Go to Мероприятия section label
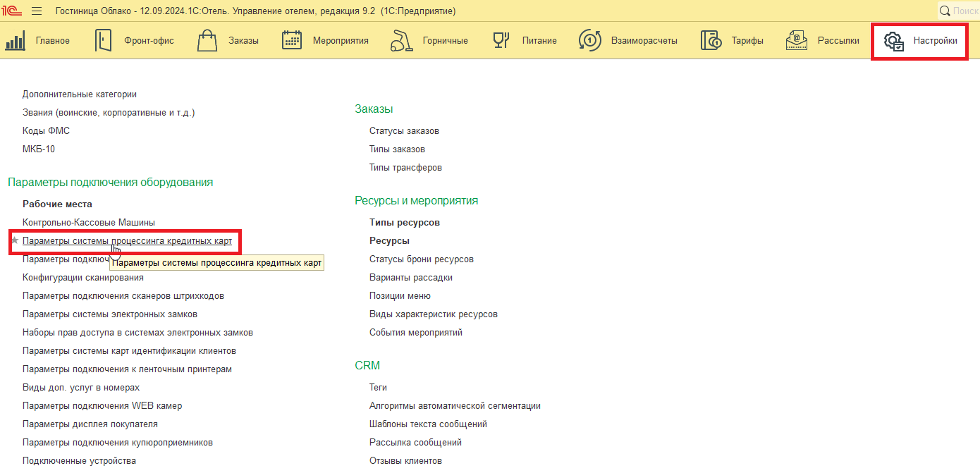Viewport: 980px width, 473px height. [x=341, y=41]
